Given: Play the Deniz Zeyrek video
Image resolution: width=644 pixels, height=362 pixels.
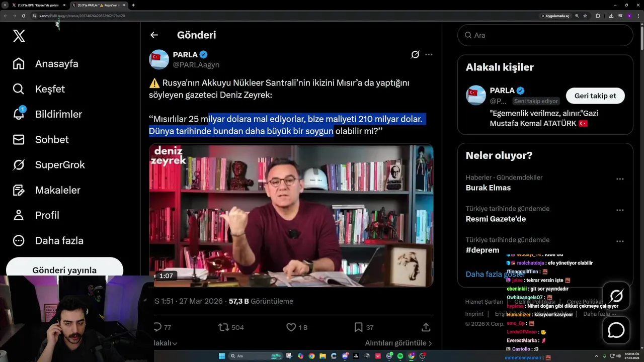Looking at the screenshot, I should (291, 216).
